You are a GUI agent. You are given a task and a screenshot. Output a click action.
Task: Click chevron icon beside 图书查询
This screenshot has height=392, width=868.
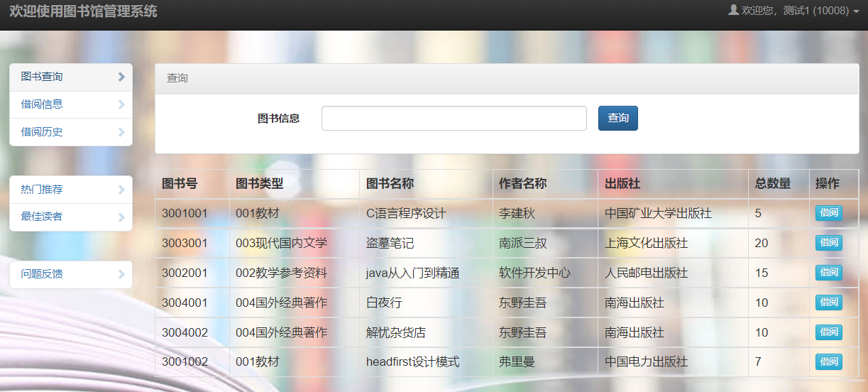tap(121, 77)
